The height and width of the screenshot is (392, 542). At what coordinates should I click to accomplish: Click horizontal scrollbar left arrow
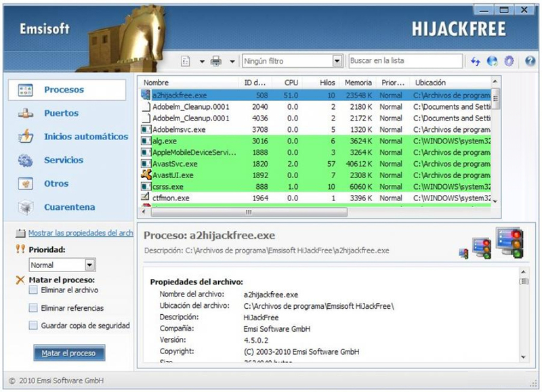(144, 212)
